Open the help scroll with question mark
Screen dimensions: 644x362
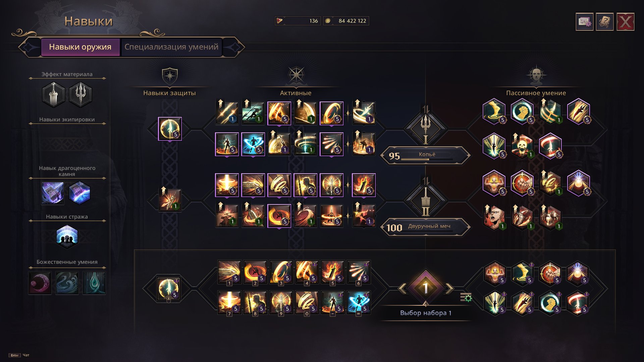coord(605,22)
